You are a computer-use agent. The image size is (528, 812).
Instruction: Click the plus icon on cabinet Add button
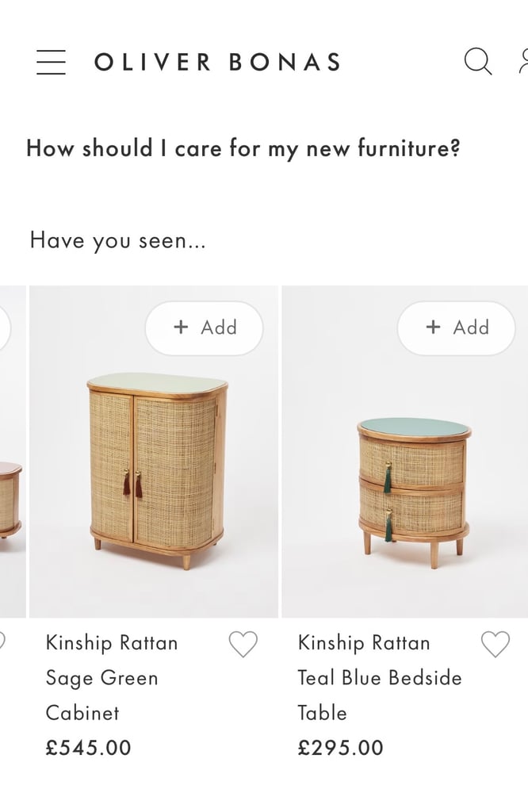tap(181, 327)
